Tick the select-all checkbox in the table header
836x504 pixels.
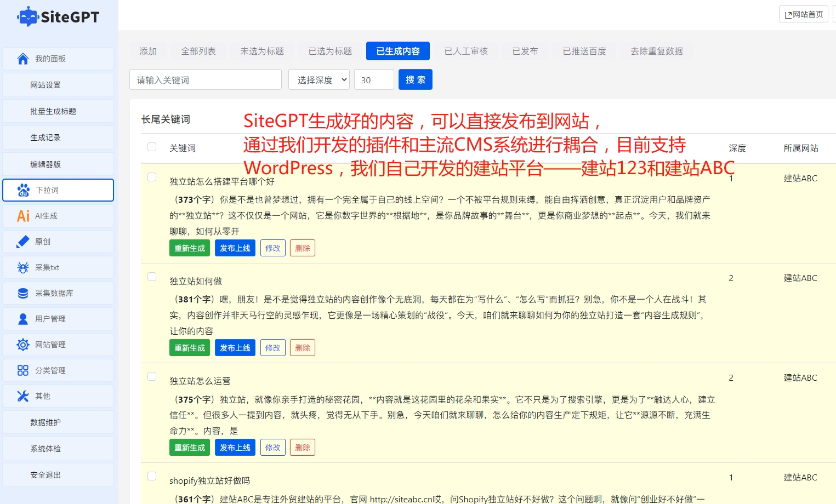152,147
